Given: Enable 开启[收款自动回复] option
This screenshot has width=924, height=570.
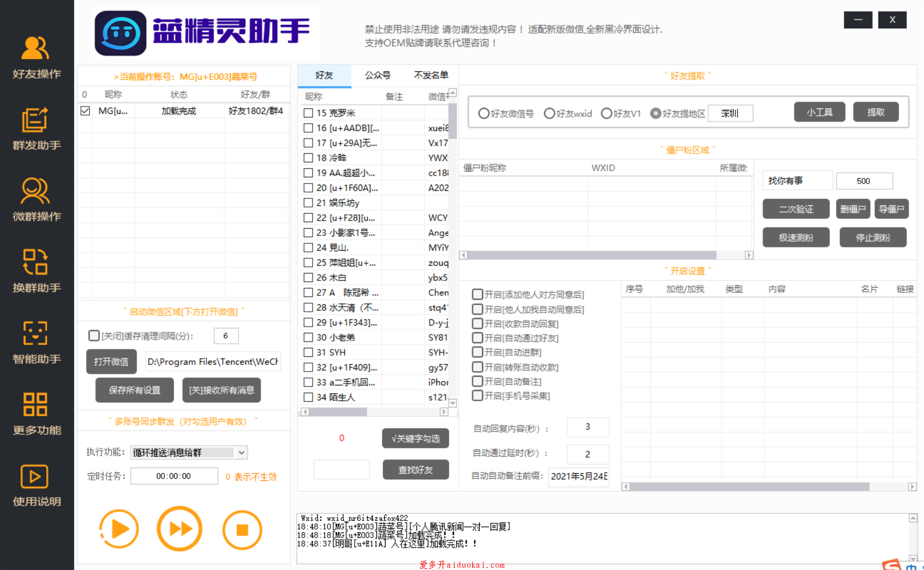Looking at the screenshot, I should coord(477,323).
